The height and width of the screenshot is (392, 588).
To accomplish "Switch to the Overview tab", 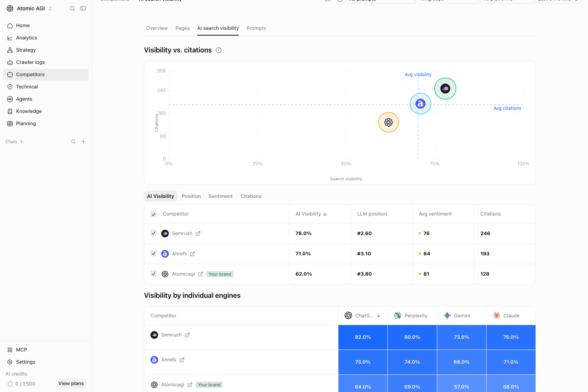I will coord(157,28).
